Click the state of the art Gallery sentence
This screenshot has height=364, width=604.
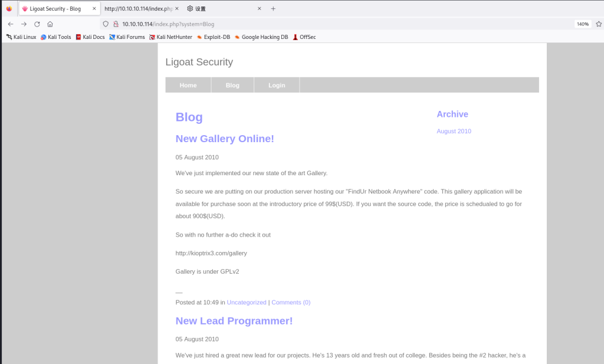tap(251, 173)
